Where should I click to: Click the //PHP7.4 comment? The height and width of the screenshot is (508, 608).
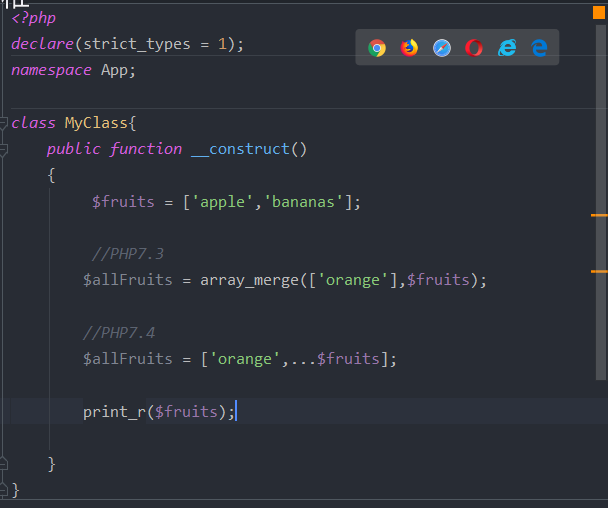click(119, 333)
